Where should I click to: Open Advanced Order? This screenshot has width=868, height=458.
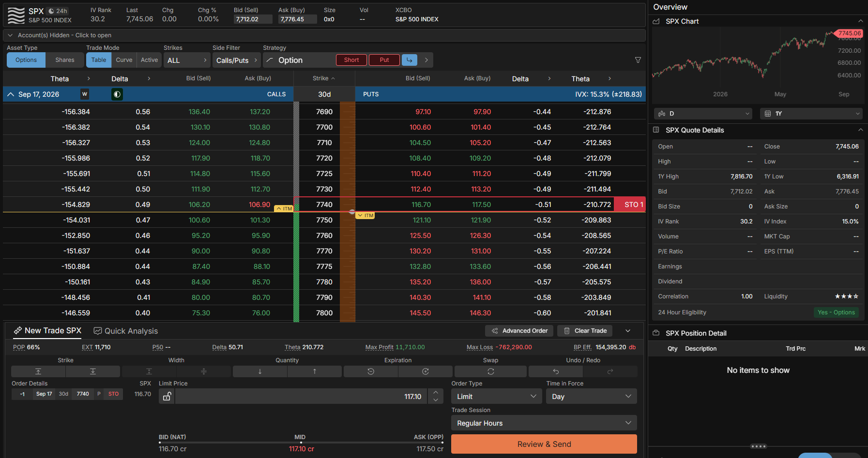(519, 331)
